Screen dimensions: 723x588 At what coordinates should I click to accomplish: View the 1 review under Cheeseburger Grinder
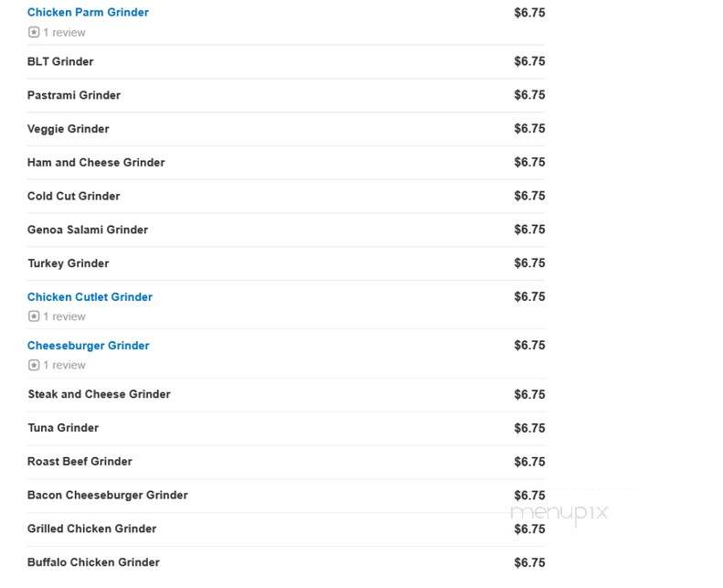(64, 365)
